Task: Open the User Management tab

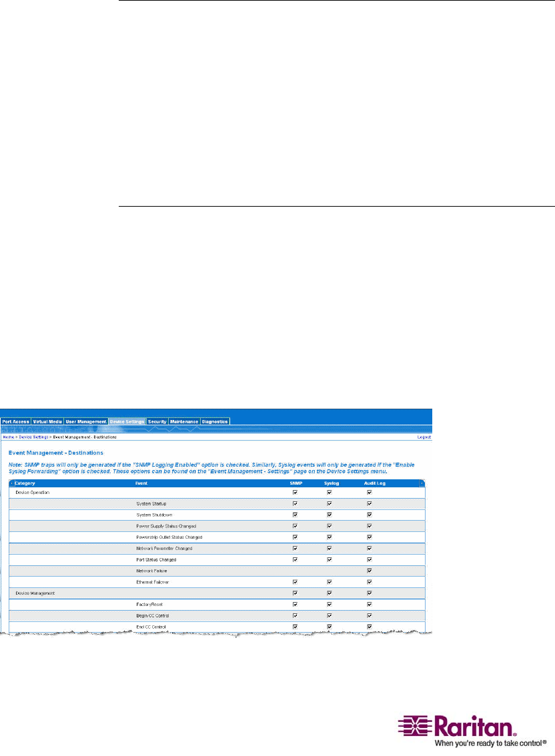Action: [x=86, y=421]
